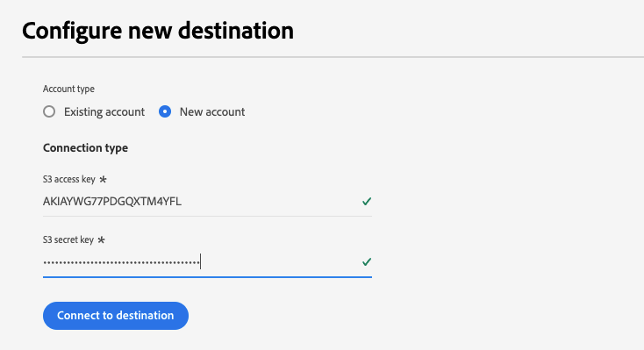Click the "Existing account" option label

pyautogui.click(x=104, y=111)
